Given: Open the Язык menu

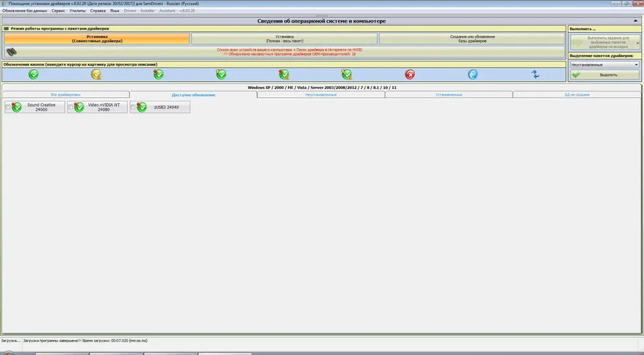Looking at the screenshot, I should point(115,11).
